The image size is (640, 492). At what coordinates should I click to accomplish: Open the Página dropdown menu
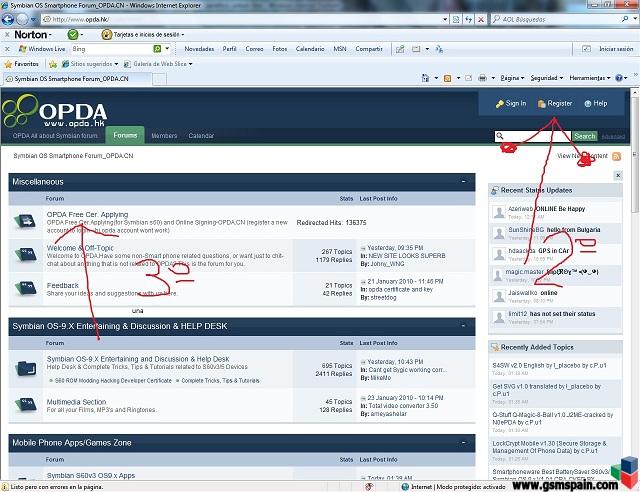pyautogui.click(x=512, y=78)
